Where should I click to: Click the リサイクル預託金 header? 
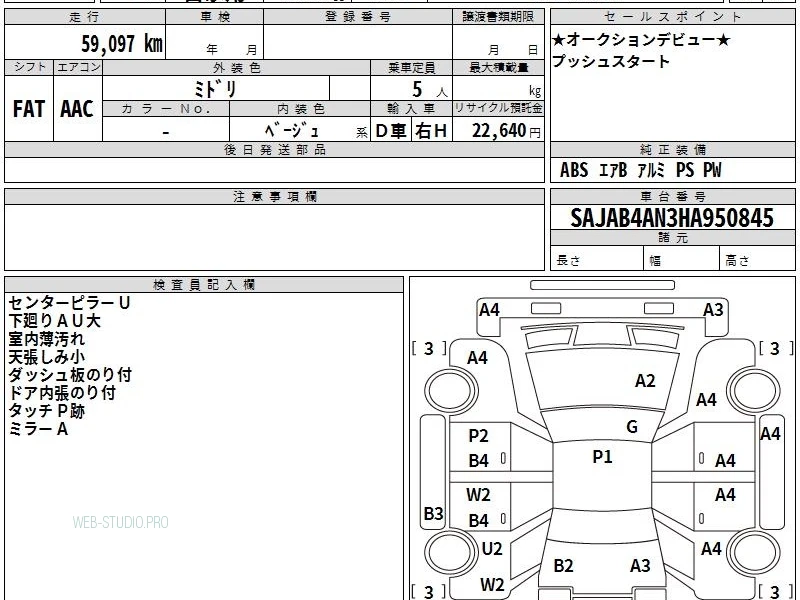(498, 108)
